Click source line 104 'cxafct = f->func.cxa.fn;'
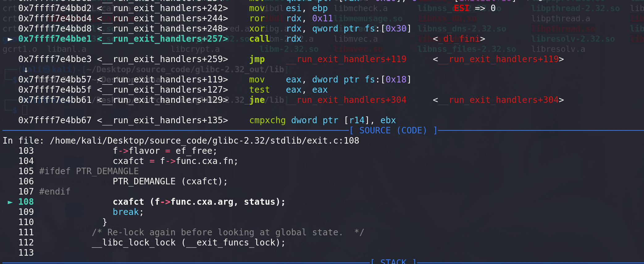Screen dimensions: 644x264 175,161
